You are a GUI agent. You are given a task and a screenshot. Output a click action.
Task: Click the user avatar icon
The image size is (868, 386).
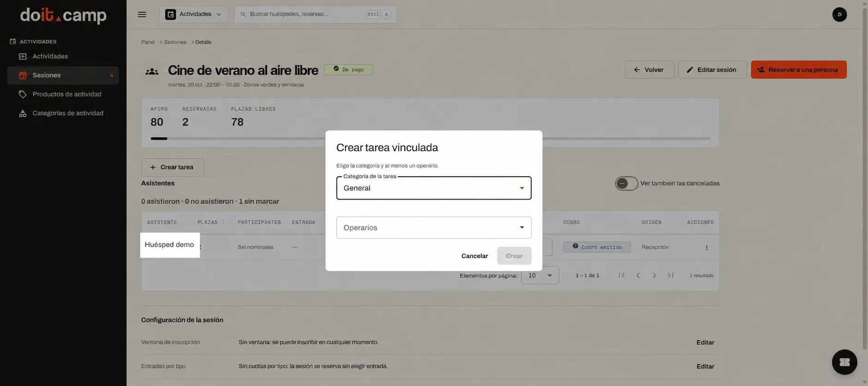point(839,14)
